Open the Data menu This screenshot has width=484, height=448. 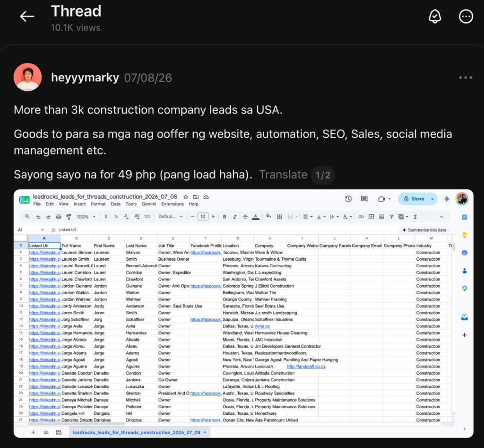coord(115,204)
